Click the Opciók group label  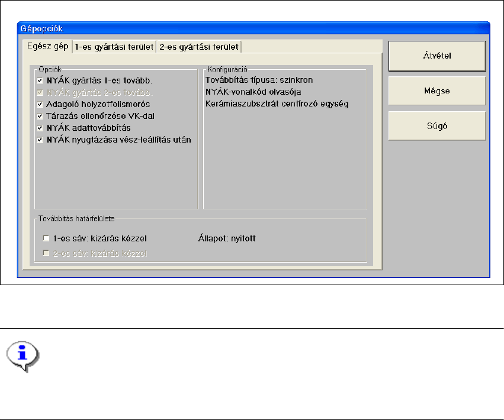(50, 69)
